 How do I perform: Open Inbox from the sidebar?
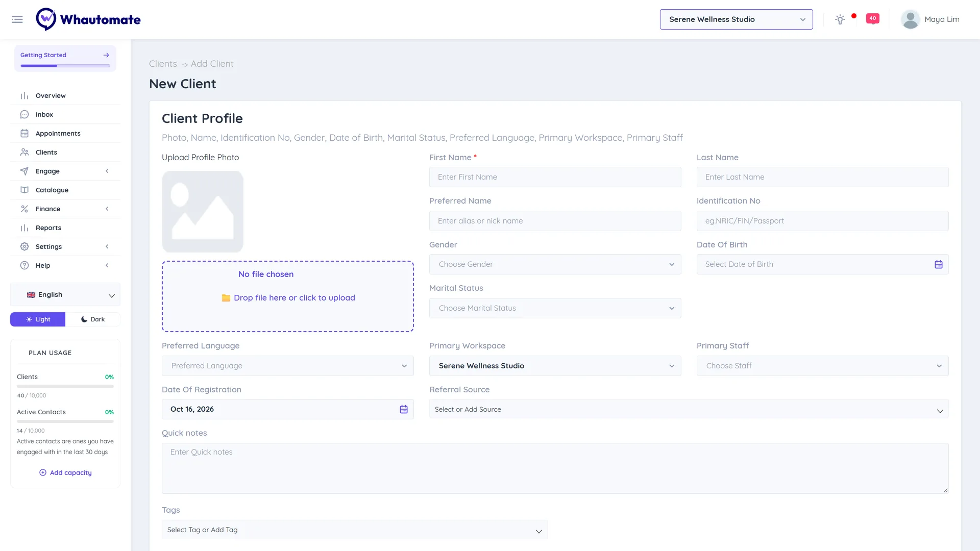(x=65, y=115)
